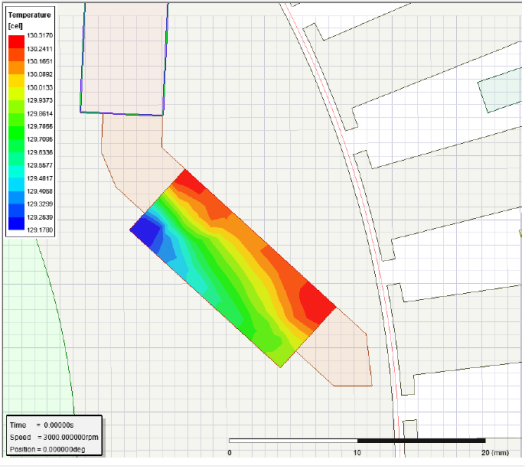Select the yellow 130.0133 legend color band
Viewport: 526px width, 470px height.
pos(16,81)
